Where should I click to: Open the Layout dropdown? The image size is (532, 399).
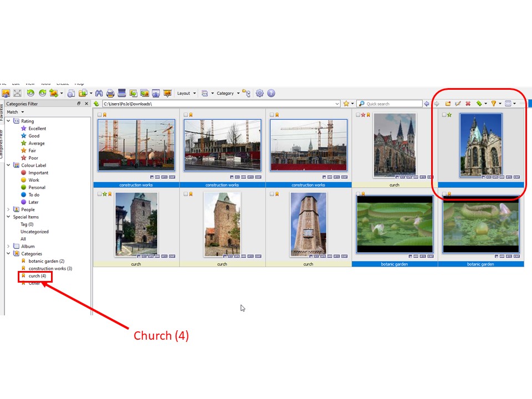(186, 93)
